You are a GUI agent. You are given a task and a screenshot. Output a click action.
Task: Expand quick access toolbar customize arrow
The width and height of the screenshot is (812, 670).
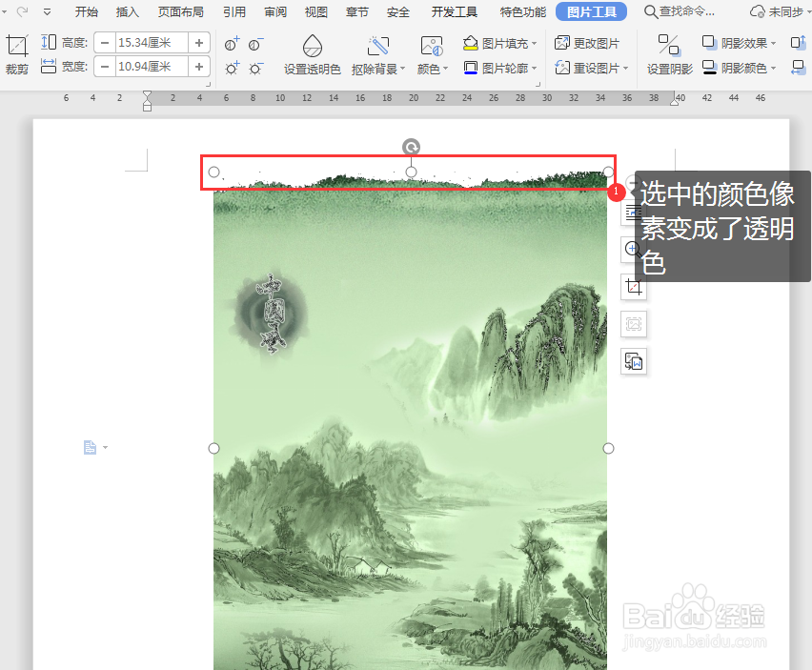[x=47, y=11]
